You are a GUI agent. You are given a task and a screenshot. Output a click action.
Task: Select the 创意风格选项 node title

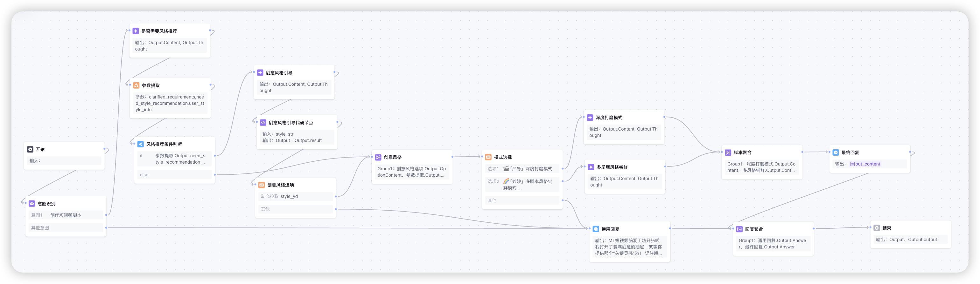280,185
